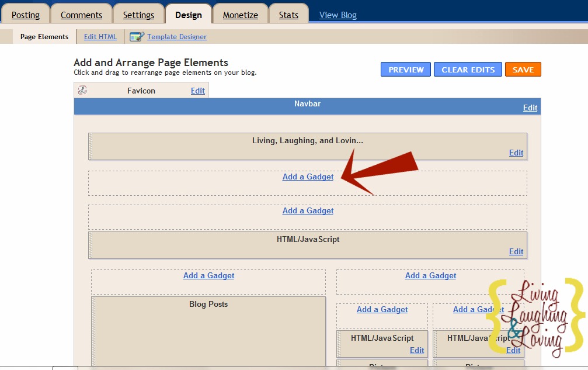This screenshot has height=370, width=588.
Task: Select the Living, Laughing, and Lovin... header block
Action: tap(308, 146)
